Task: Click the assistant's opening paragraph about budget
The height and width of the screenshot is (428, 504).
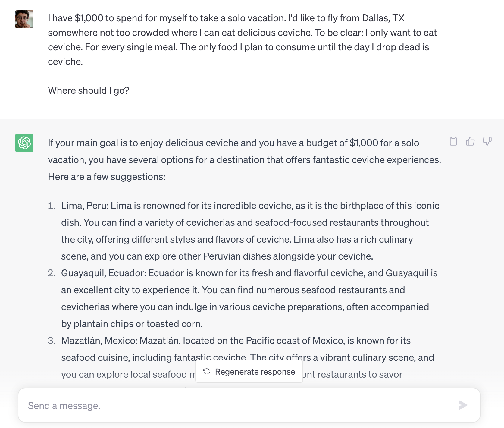Action: (244, 160)
